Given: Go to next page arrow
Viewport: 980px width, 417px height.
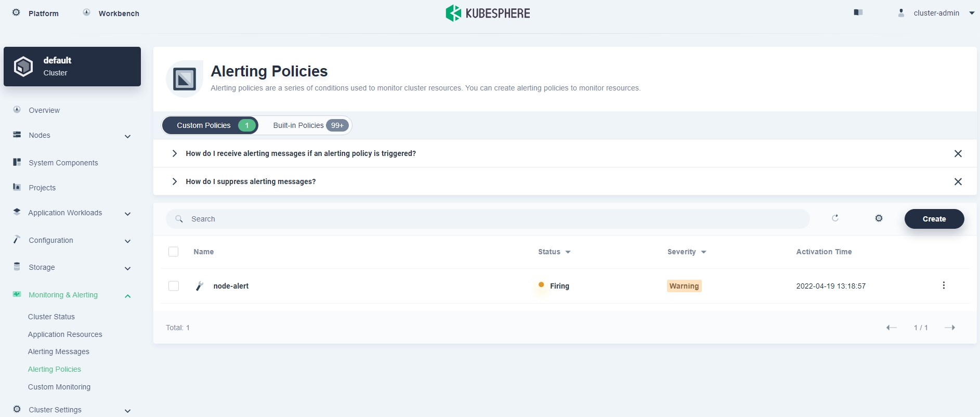Looking at the screenshot, I should point(950,328).
